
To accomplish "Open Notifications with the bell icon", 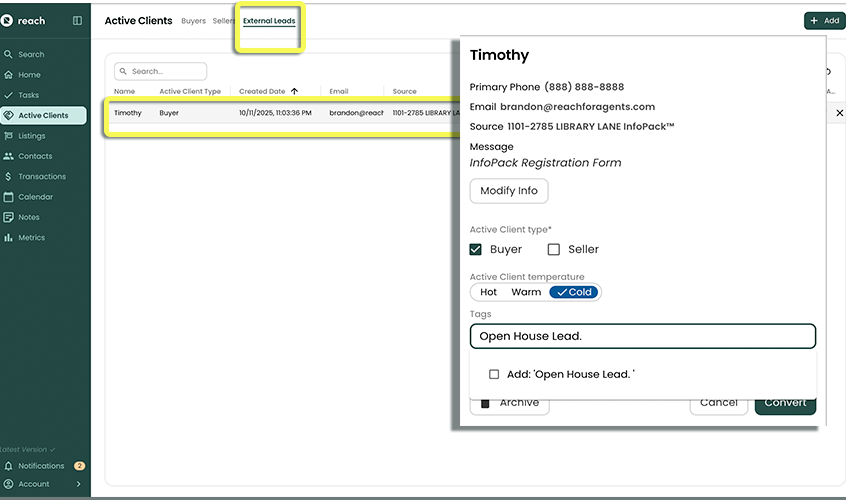I will click(9, 466).
